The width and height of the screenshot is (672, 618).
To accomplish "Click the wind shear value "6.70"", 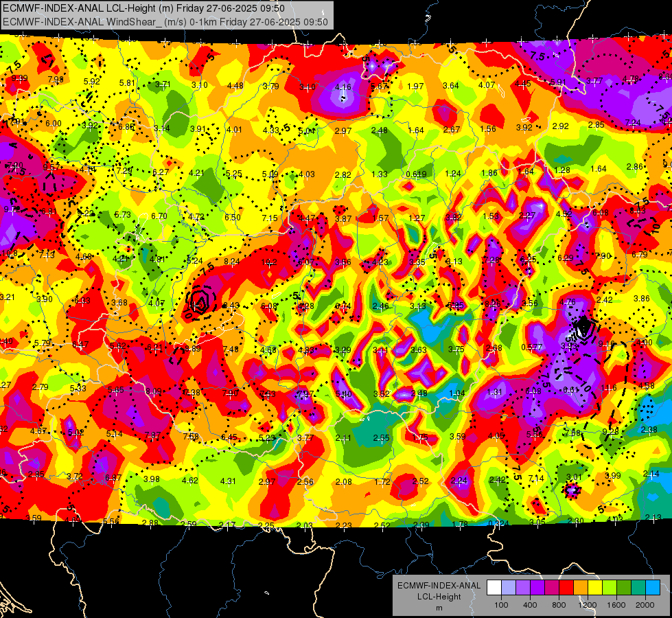I will pos(159,216).
